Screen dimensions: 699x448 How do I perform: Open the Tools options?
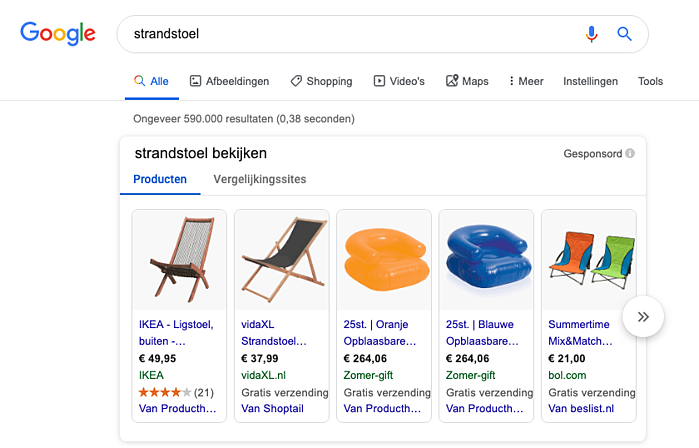(650, 81)
